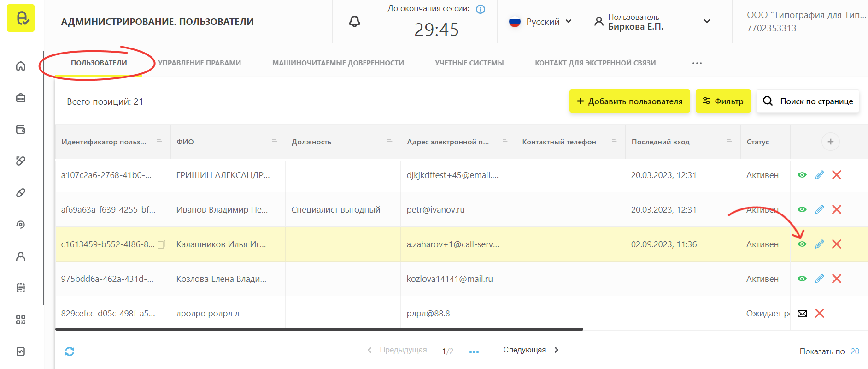The image size is (868, 369).
Task: View ГРИШИН АЛЕКСАНДР user via eye icon
Action: point(802,175)
